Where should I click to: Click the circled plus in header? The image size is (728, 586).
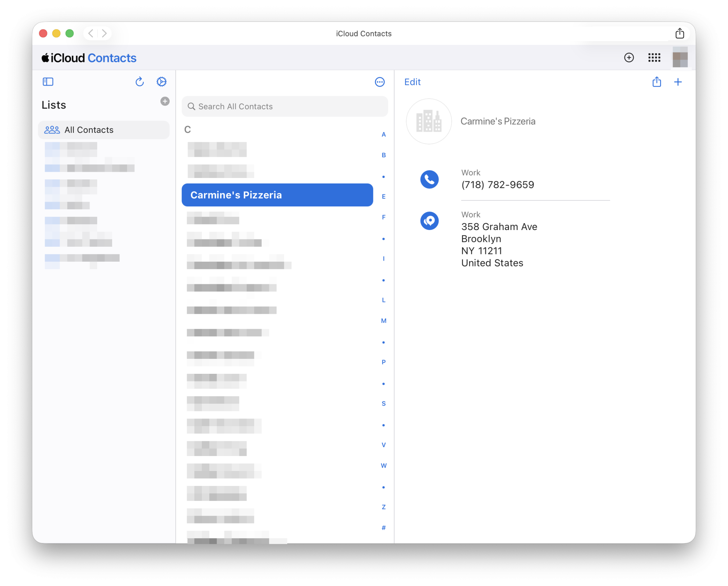click(x=629, y=58)
